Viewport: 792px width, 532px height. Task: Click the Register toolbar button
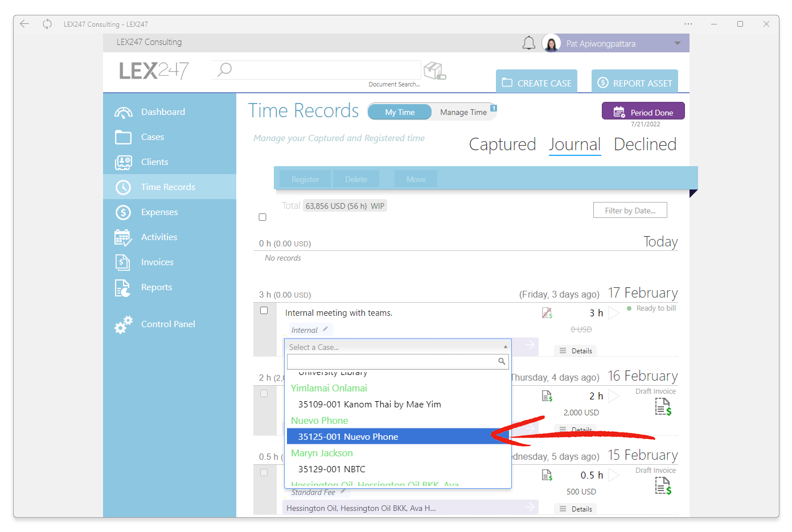(305, 179)
